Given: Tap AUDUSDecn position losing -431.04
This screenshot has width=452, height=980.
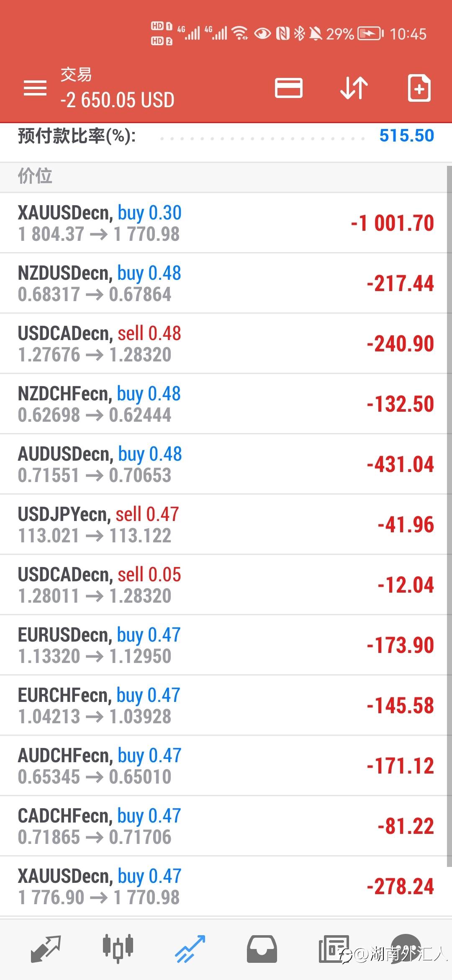Looking at the screenshot, I should coord(223,464).
